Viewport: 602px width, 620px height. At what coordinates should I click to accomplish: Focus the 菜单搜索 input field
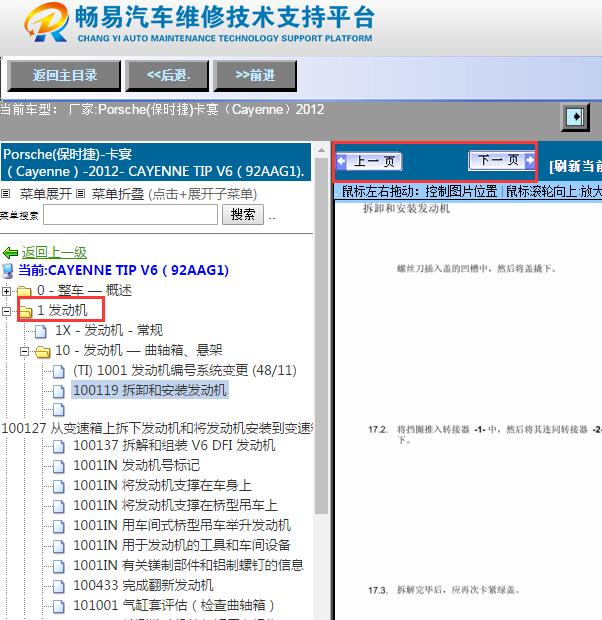tap(131, 215)
